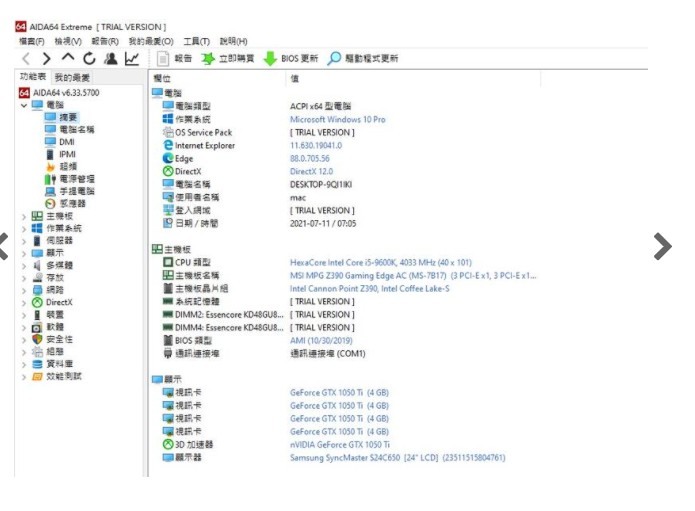This screenshot has height=511, width=695.
Task: Click the security shield icon in tree
Action: click(x=37, y=339)
